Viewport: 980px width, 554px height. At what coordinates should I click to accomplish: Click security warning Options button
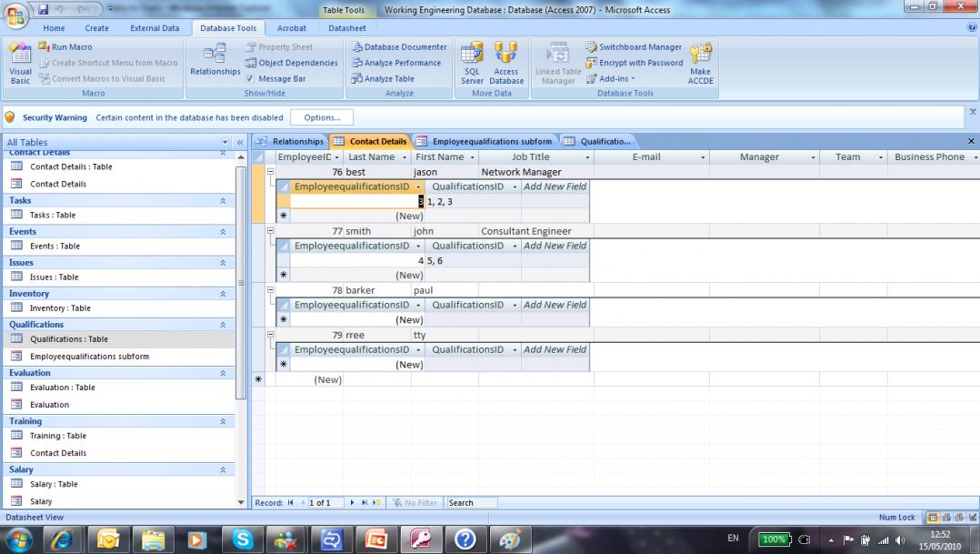(x=322, y=117)
